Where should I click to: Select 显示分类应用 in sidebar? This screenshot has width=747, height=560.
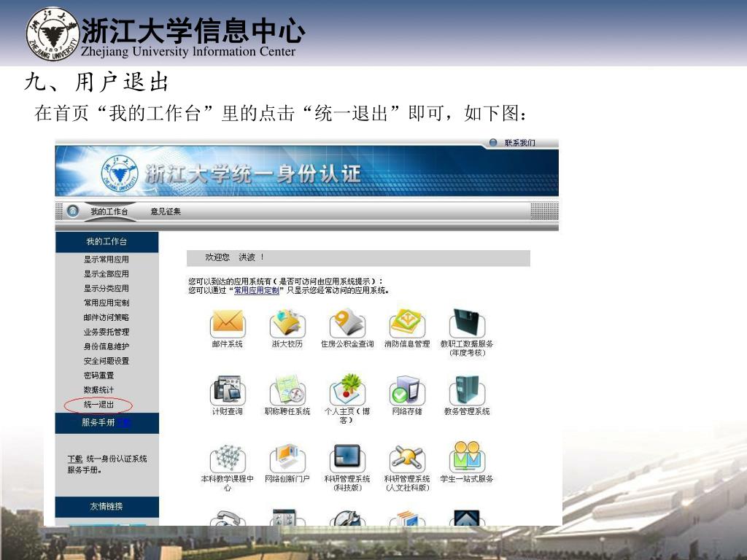tap(107, 288)
